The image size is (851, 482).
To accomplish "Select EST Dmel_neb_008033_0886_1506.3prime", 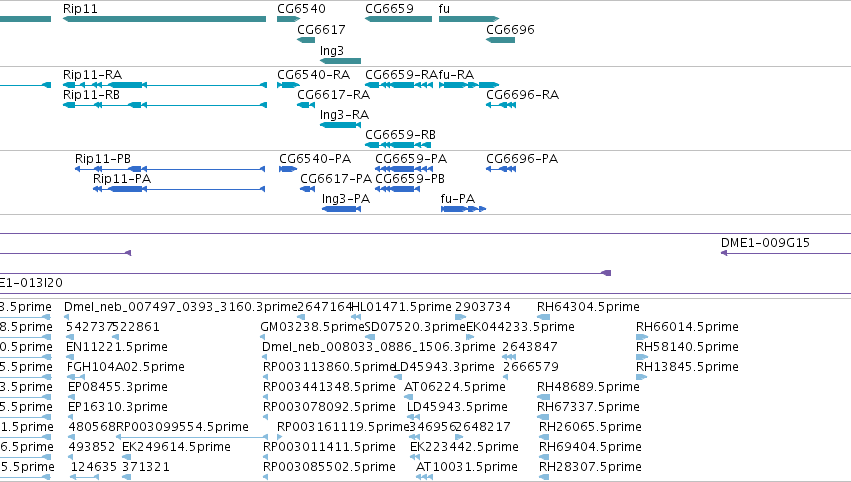I will pyautogui.click(x=379, y=347).
